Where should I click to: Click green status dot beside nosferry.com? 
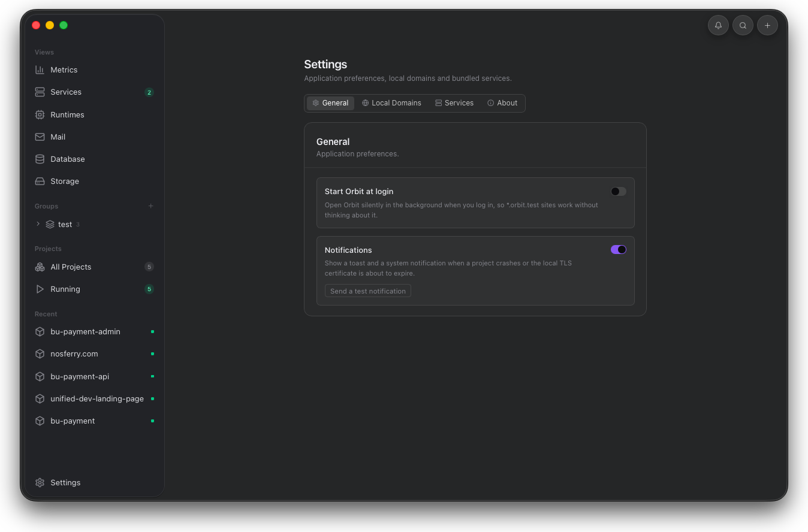(152, 353)
